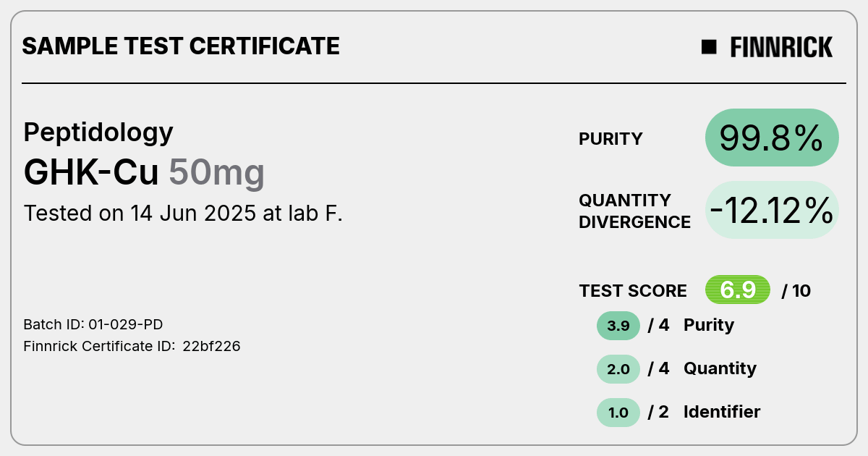Click the QUANTITY DIVERGENCE label
868x456 pixels.
[634, 211]
